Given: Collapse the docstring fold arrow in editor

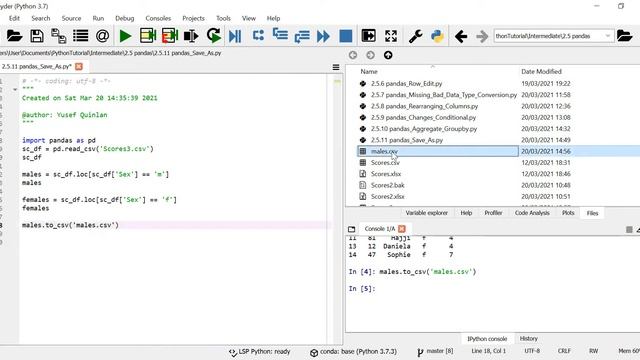Looking at the screenshot, I should pos(15,89).
